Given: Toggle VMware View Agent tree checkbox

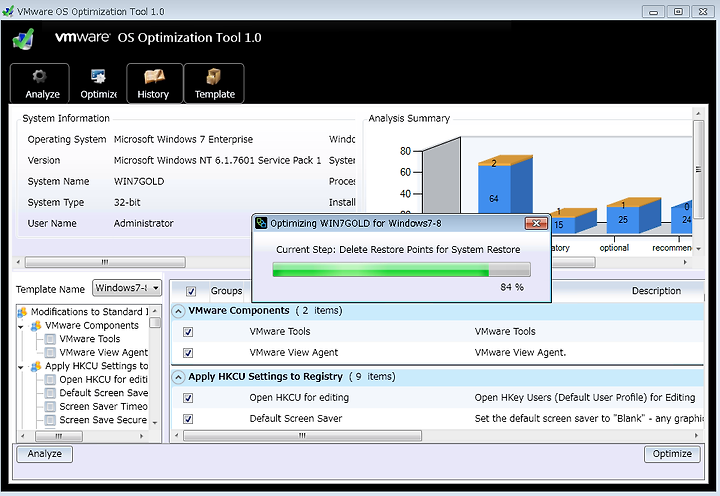Looking at the screenshot, I should tap(51, 353).
